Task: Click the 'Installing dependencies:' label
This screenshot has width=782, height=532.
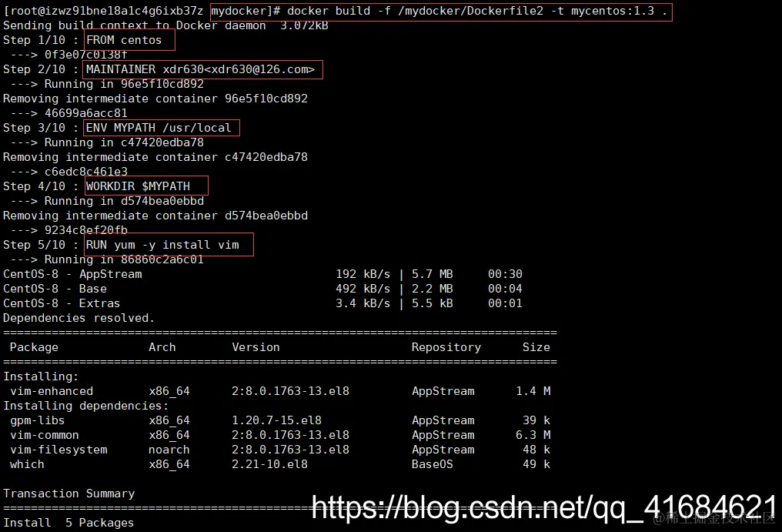Action: 85,405
